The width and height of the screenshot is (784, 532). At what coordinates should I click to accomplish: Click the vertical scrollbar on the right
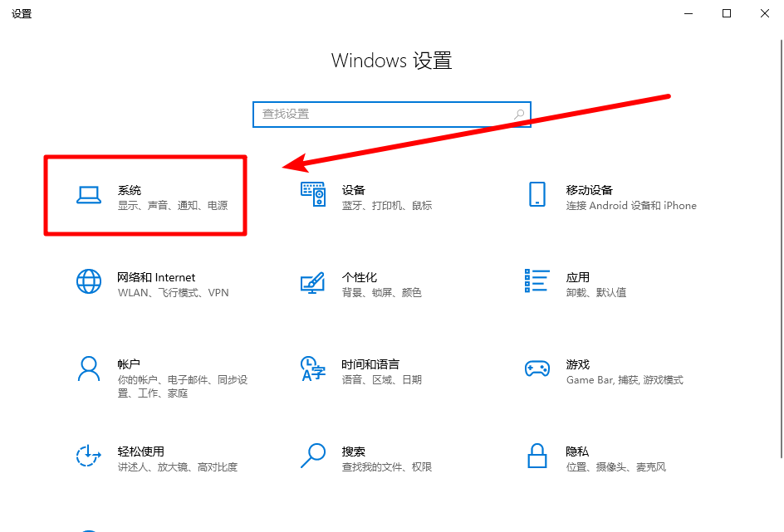coord(782,248)
